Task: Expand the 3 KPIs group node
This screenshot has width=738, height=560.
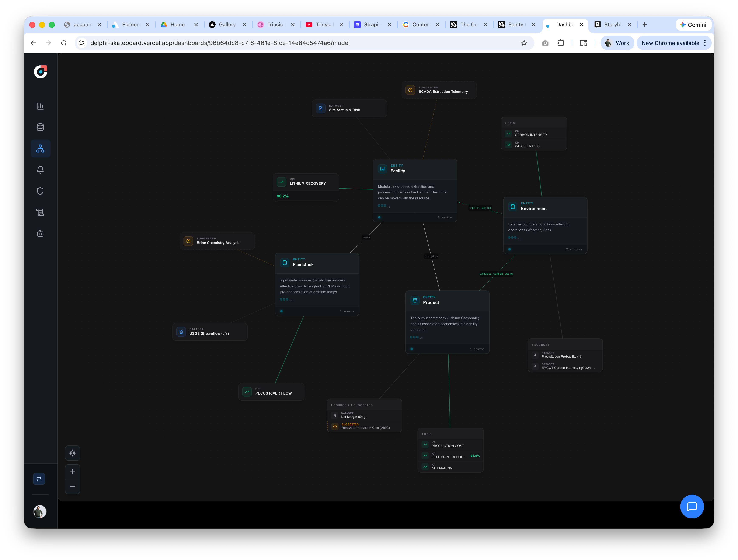Action: (x=450, y=434)
